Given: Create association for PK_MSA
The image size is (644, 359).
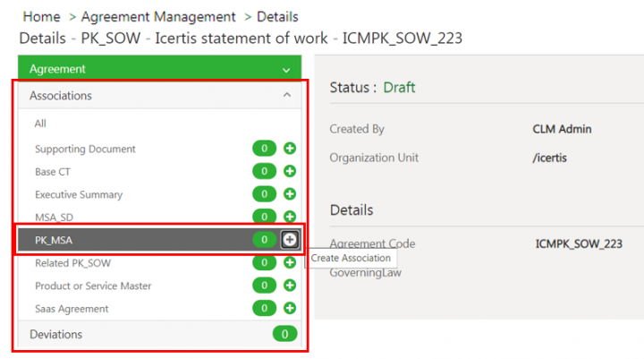Looking at the screenshot, I should pyautogui.click(x=290, y=239).
